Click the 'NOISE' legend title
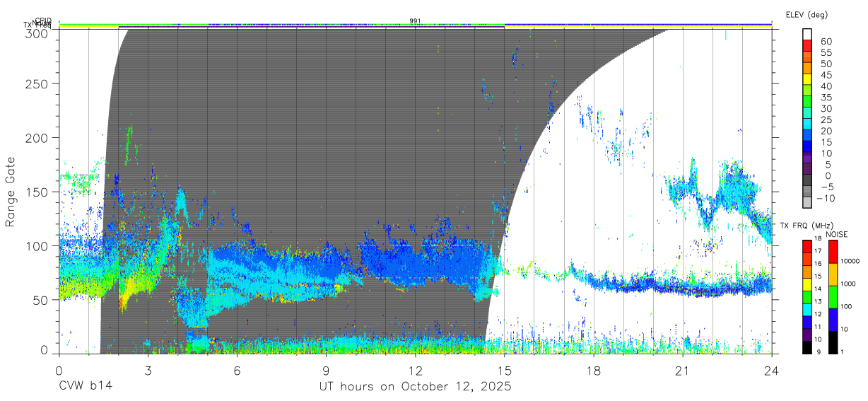The image size is (868, 401). coord(837,234)
